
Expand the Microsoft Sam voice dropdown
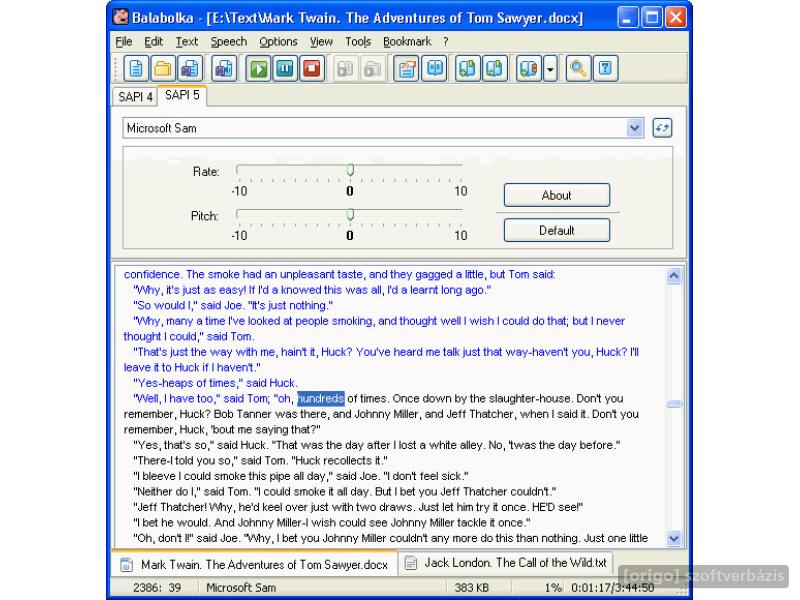click(x=634, y=128)
